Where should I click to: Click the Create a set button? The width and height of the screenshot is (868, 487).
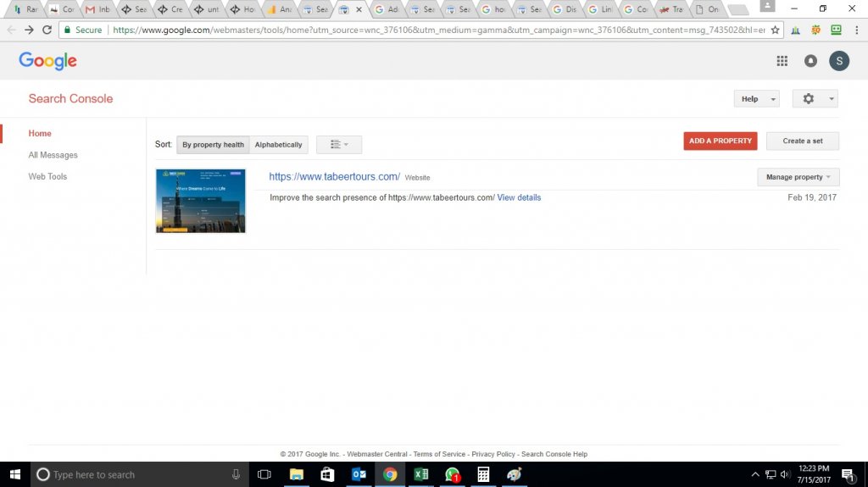(x=802, y=141)
